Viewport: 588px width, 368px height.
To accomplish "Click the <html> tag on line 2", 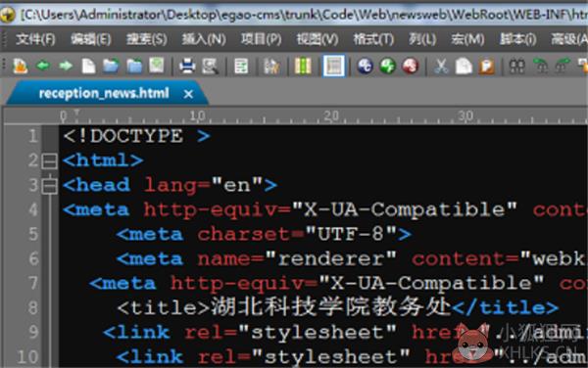I will click(x=103, y=161).
